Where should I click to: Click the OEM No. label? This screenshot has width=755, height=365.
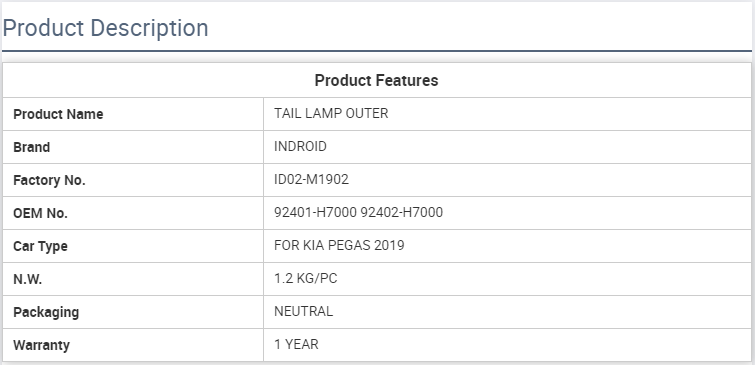click(40, 213)
